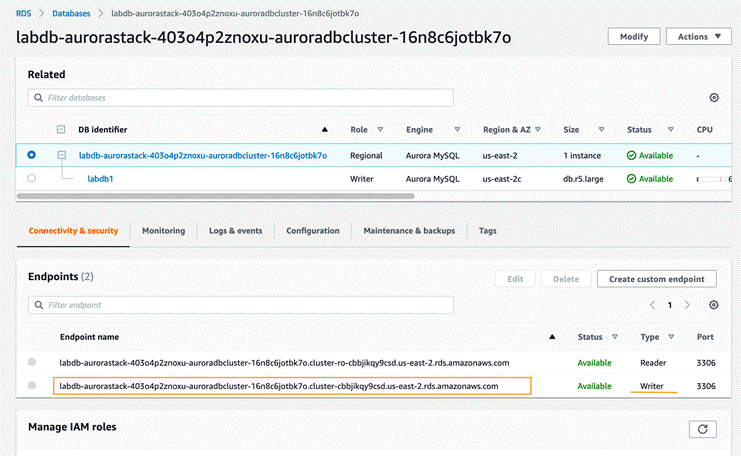Screen dimensions: 741x456
Task: Click the us-east-2 region cell
Action: coord(500,155)
